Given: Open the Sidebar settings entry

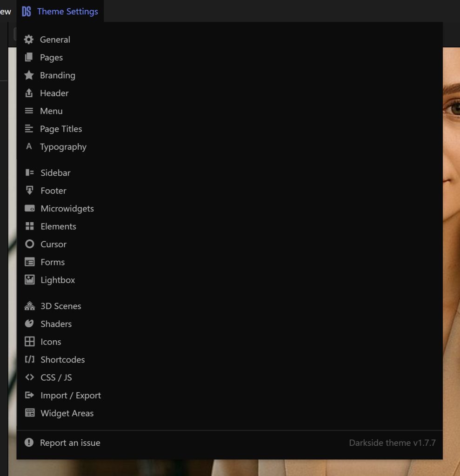Looking at the screenshot, I should tap(55, 173).
